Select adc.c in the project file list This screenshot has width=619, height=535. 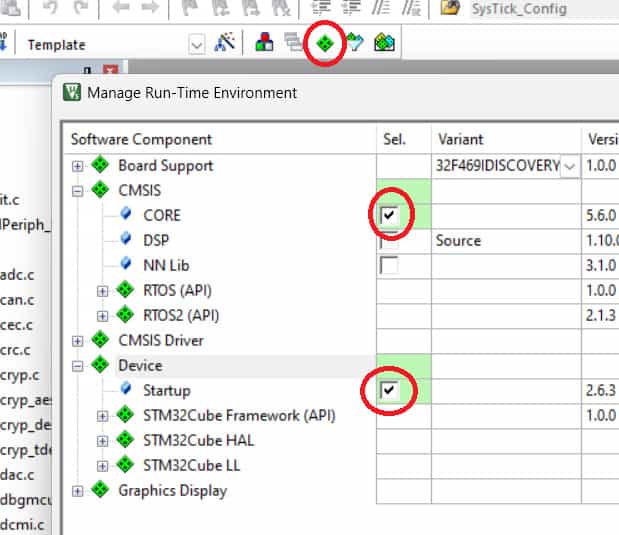click(17, 274)
